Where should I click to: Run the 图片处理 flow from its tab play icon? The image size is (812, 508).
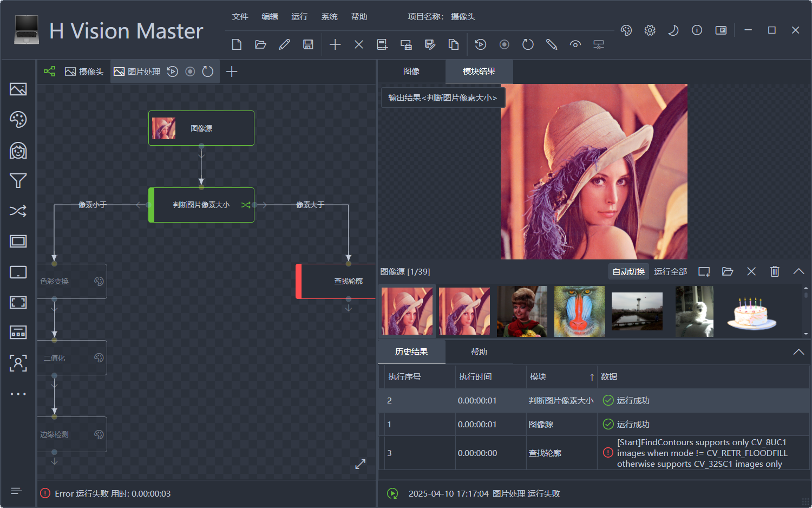173,71
